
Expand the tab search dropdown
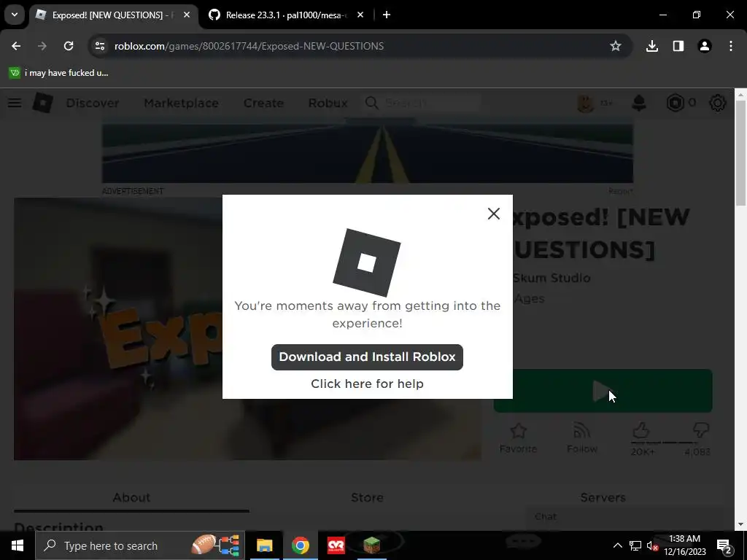pyautogui.click(x=15, y=15)
